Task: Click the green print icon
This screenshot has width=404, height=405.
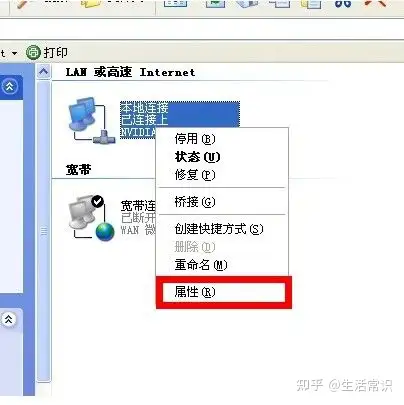Action: point(33,53)
